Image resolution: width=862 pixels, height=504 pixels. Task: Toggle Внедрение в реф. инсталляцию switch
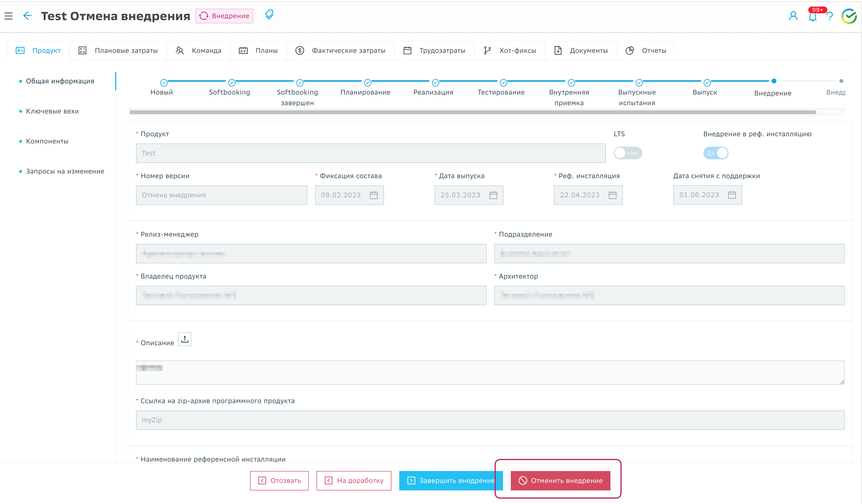(716, 153)
